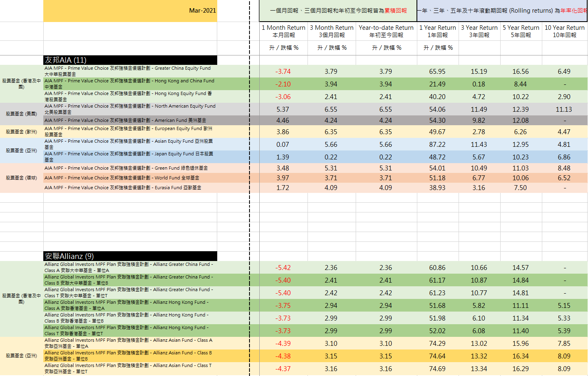Image resolution: width=588 pixels, height=376 pixels.
Task: Select the AIA American Fund 美洲基金 row name
Action: (x=130, y=120)
